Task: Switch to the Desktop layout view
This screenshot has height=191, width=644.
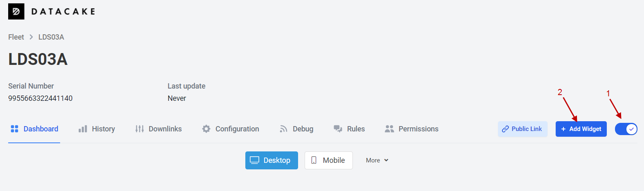Action: (x=272, y=160)
